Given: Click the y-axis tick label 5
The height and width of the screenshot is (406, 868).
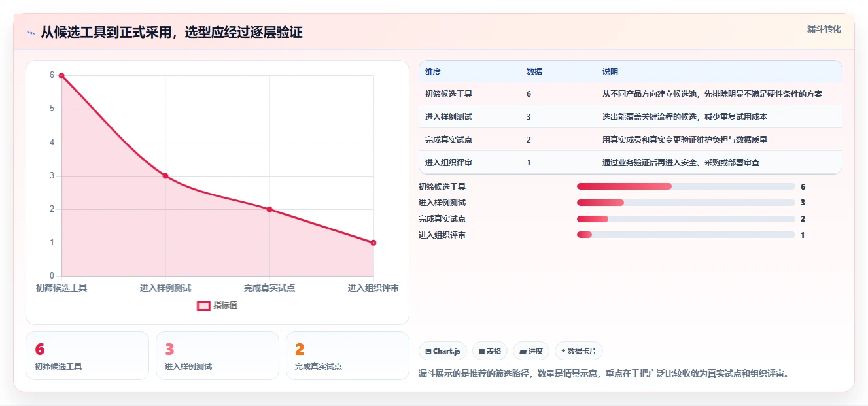Looking at the screenshot, I should pyautogui.click(x=52, y=109).
